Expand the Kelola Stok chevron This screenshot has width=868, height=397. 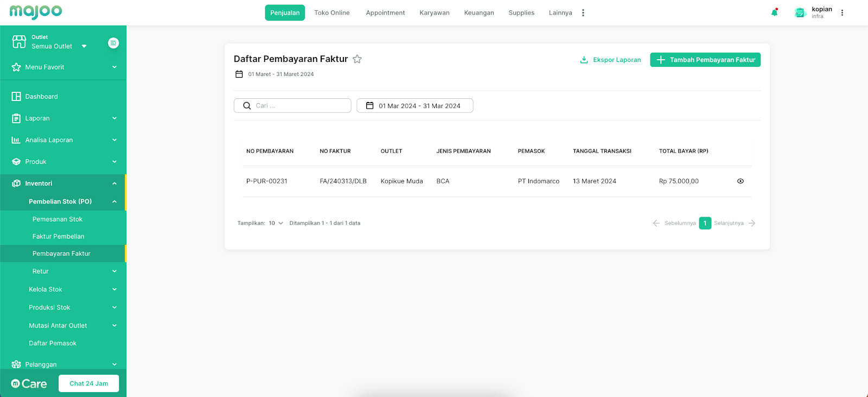tap(114, 289)
